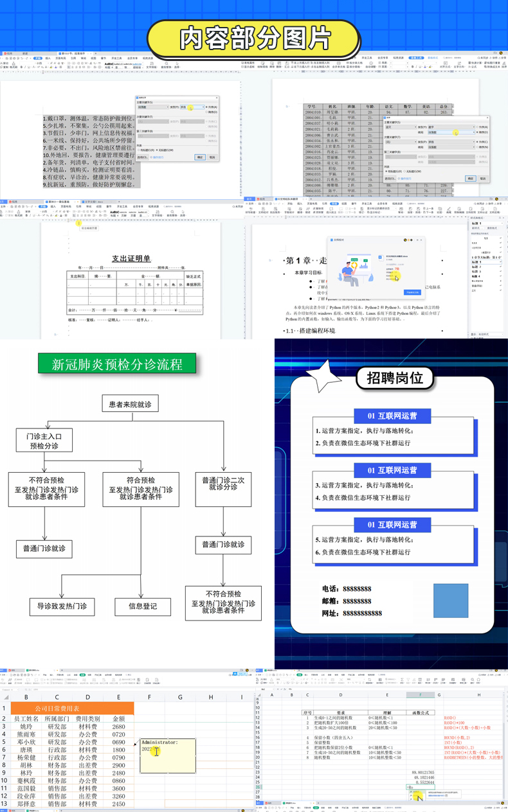Image resolution: width=508 pixels, height=812 pixels.
Task: Open main keyword dropdown in numbered-list sort dialog
Action: [153, 107]
